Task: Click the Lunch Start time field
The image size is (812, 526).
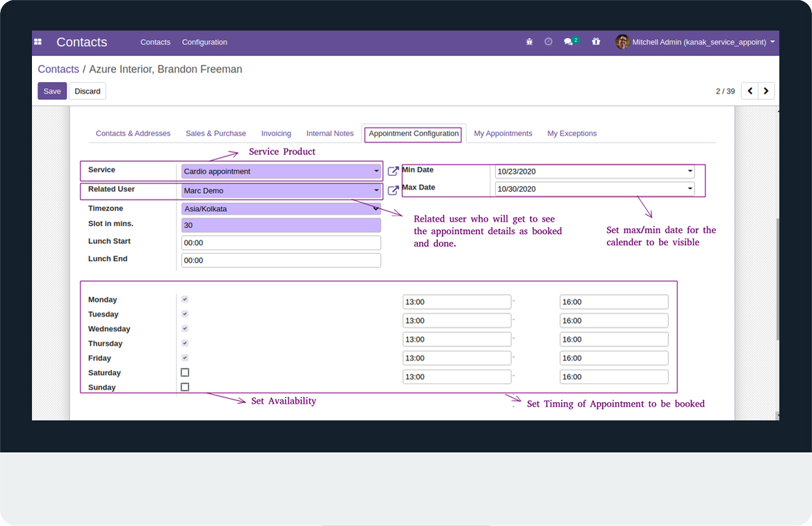Action: 281,243
